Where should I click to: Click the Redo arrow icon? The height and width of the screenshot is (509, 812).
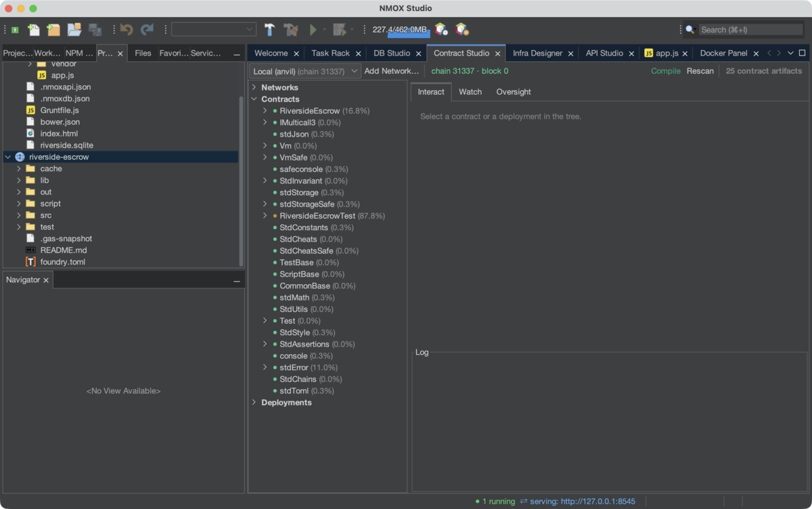coord(147,30)
